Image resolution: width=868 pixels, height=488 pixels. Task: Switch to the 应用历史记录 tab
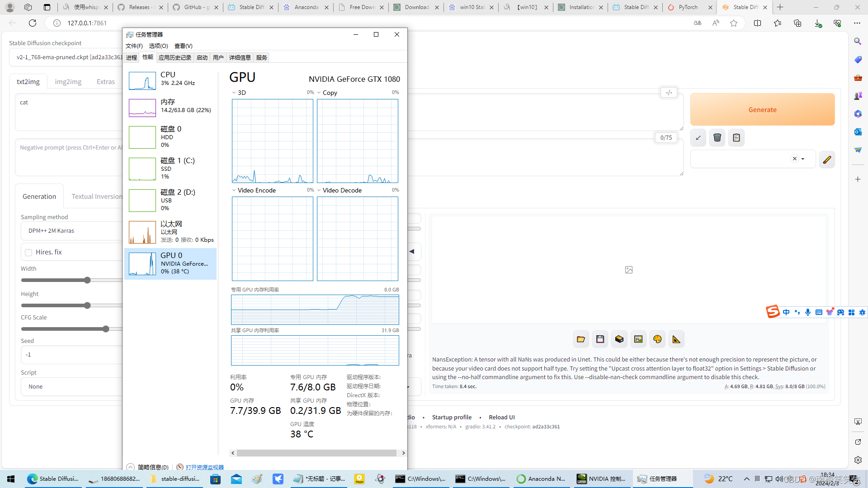tap(175, 57)
